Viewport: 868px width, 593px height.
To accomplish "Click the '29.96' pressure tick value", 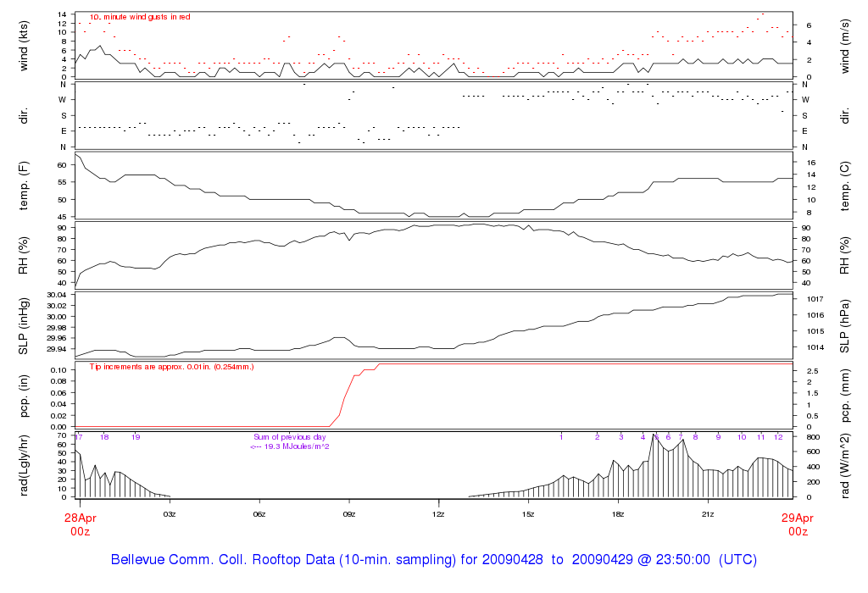I will [57, 338].
